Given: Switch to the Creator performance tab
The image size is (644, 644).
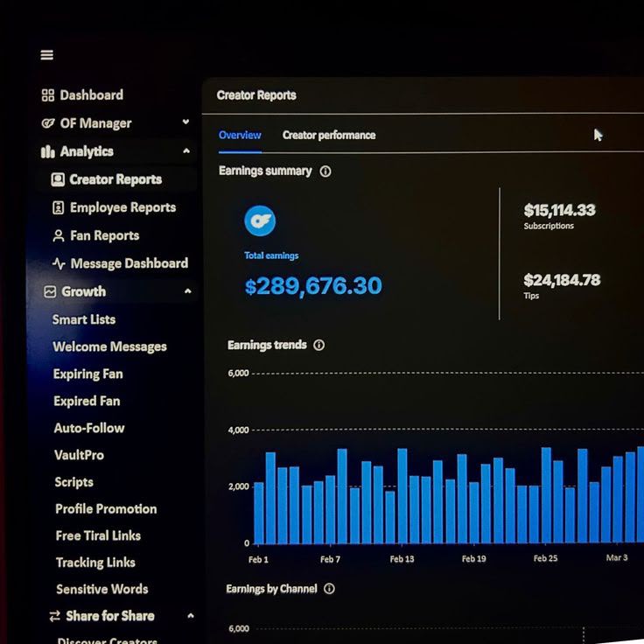Looking at the screenshot, I should coord(329,135).
